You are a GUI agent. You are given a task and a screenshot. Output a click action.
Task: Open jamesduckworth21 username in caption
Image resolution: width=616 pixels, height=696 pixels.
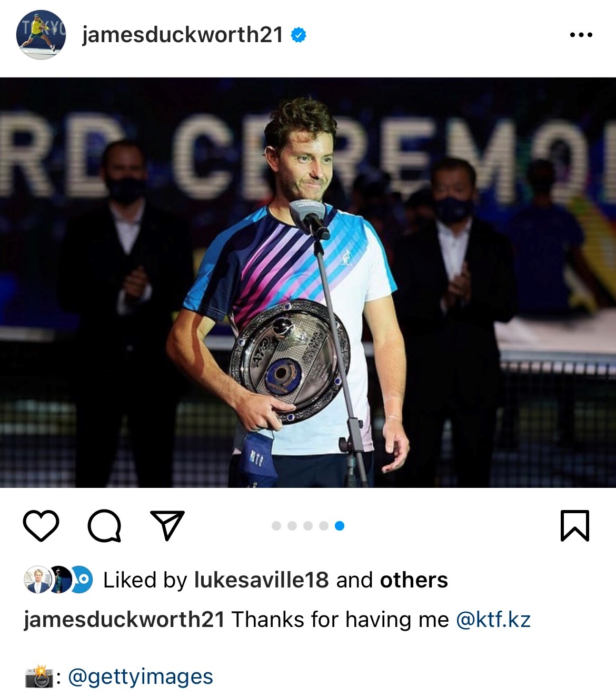124,620
